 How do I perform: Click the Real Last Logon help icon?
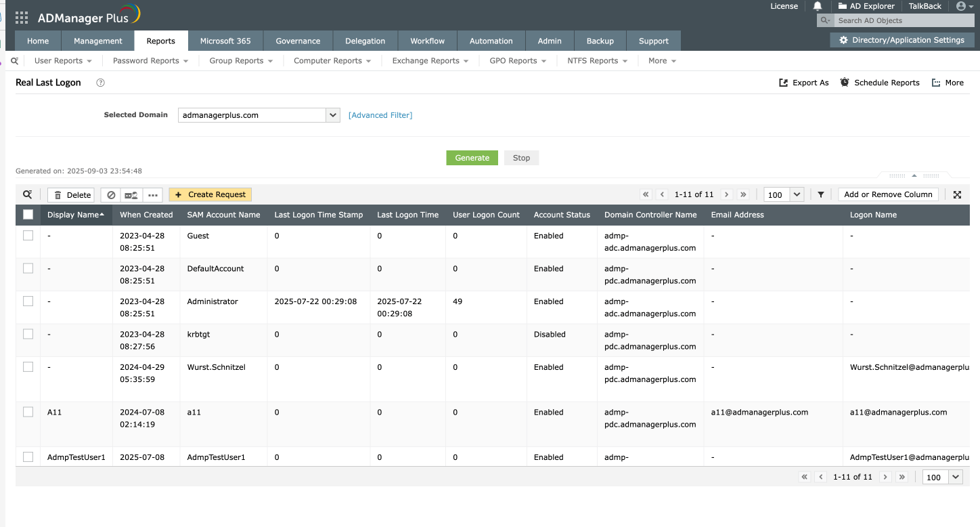pyautogui.click(x=101, y=83)
